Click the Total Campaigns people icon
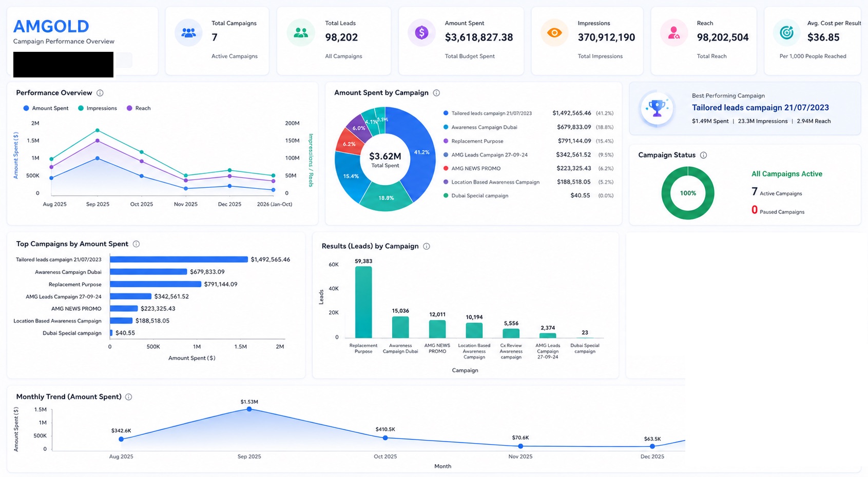Image resolution: width=868 pixels, height=477 pixels. pos(188,33)
